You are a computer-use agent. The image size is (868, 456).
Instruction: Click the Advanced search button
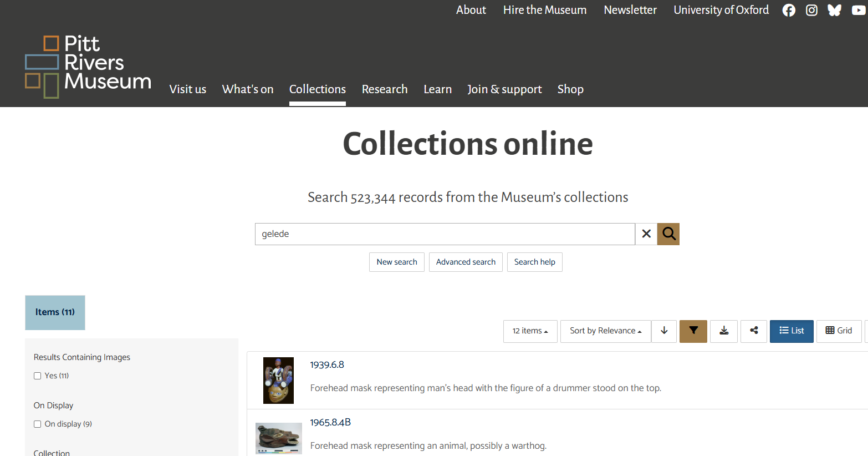[466, 262]
